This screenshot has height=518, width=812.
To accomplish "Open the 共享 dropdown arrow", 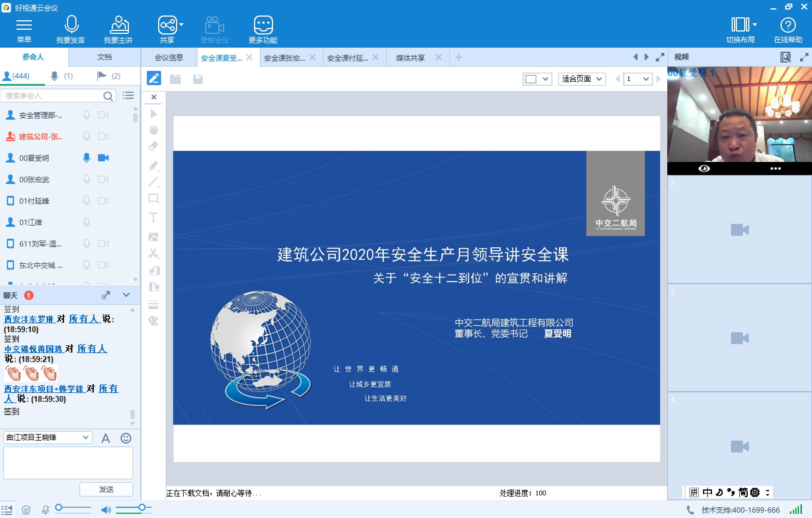I will [x=181, y=25].
